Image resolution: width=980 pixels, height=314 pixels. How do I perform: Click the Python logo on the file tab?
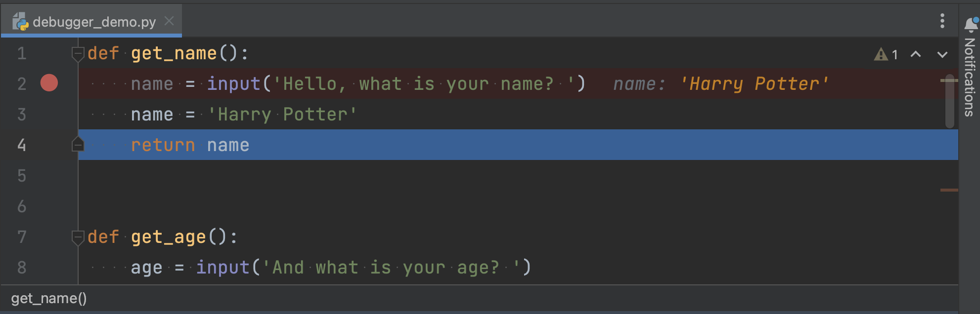19,21
